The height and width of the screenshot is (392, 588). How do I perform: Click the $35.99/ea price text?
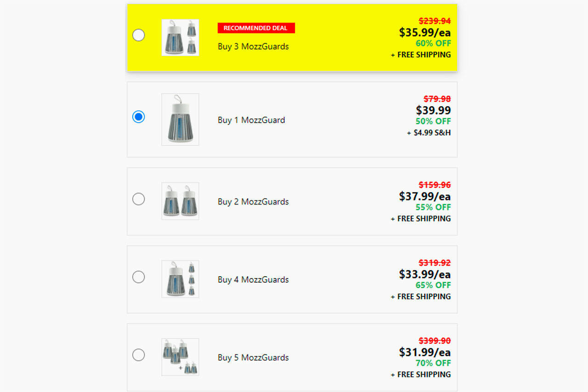pos(424,33)
